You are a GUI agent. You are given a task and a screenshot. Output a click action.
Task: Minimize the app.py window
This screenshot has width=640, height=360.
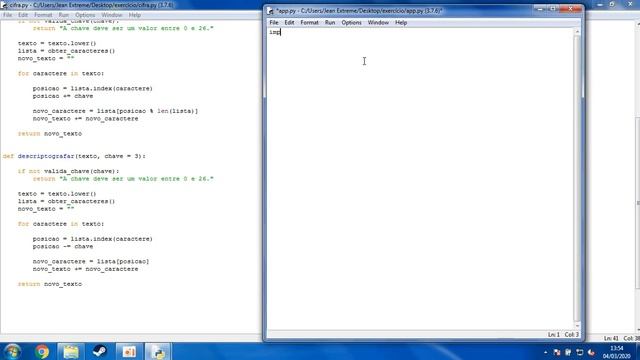pyautogui.click(x=540, y=9)
